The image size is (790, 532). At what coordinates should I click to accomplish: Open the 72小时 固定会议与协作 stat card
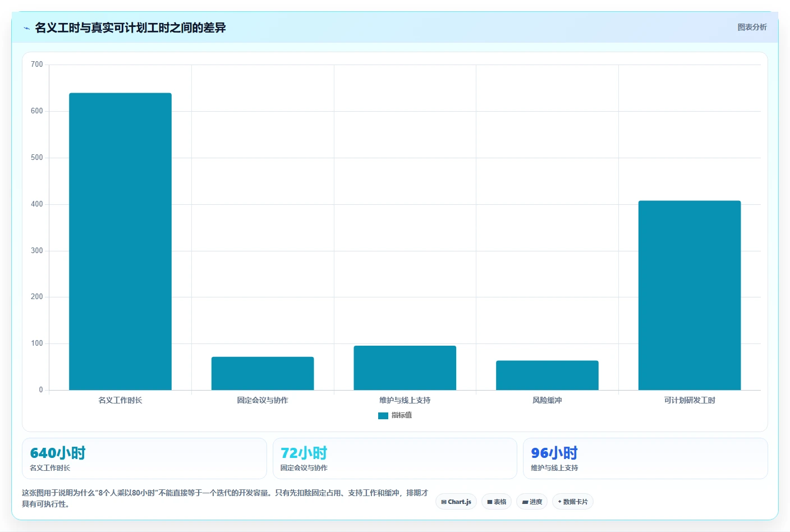click(395, 458)
